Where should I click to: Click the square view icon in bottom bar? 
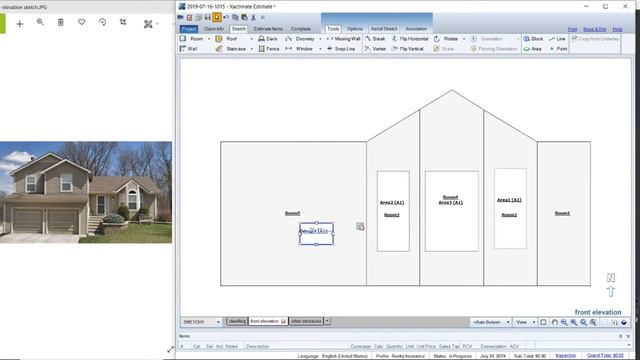point(543,322)
